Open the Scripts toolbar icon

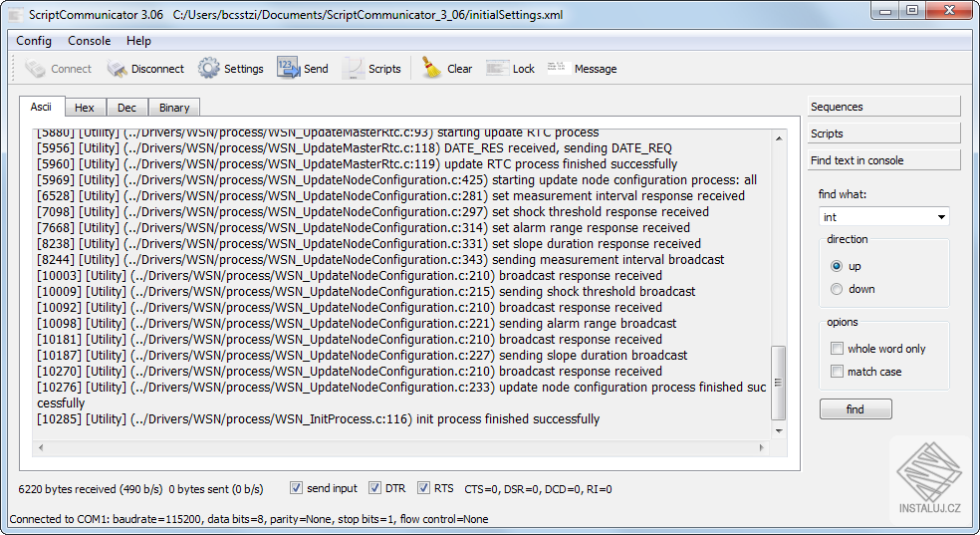pos(354,68)
